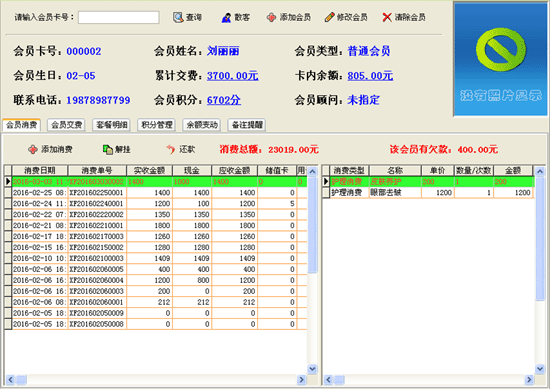Select the 备注提醒 tab
Screen dimensions: 550x389
click(247, 125)
